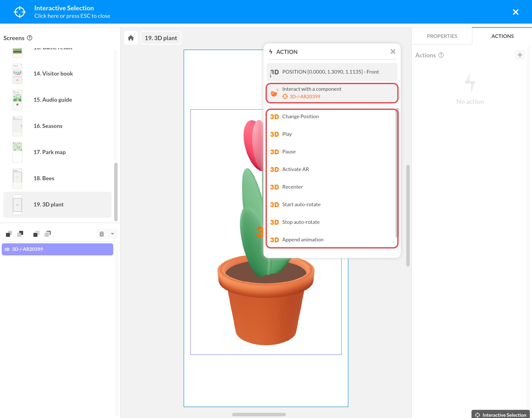Close the Interactive Selection banner
Viewport: 532px width, 418px height.
(x=515, y=12)
